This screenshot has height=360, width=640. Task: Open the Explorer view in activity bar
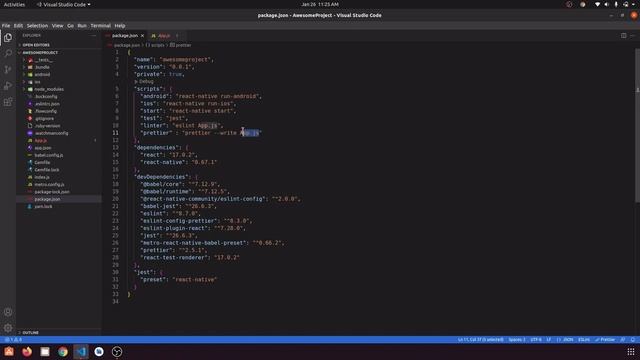click(8, 38)
